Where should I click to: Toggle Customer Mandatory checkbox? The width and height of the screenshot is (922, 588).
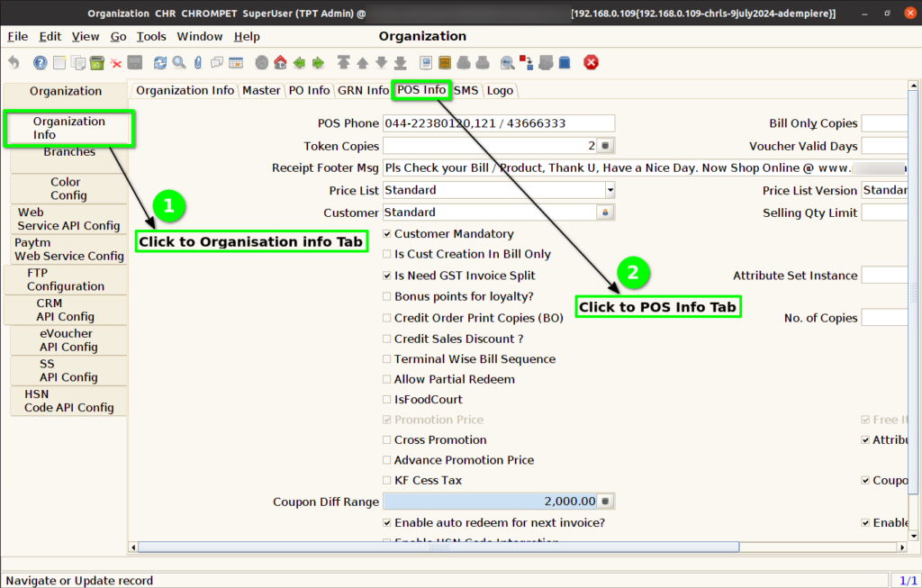tap(387, 233)
